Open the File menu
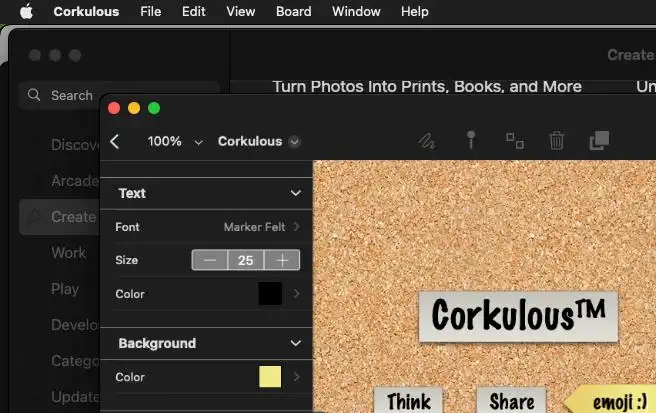 click(x=151, y=11)
